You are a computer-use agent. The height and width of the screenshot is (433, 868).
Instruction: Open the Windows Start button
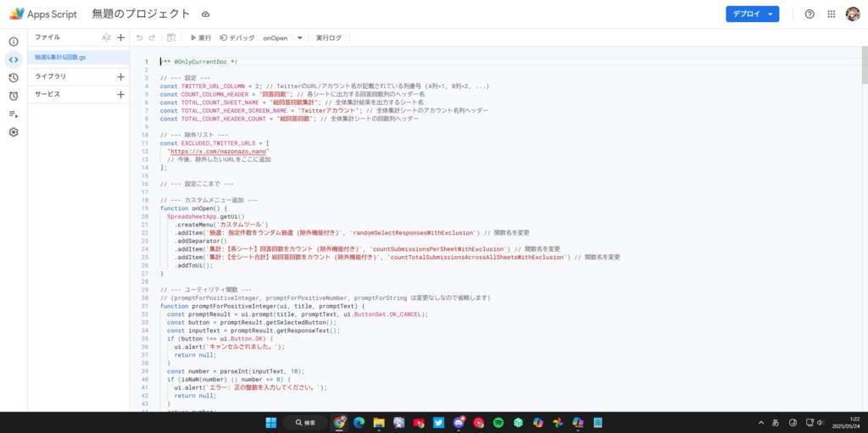(271, 423)
